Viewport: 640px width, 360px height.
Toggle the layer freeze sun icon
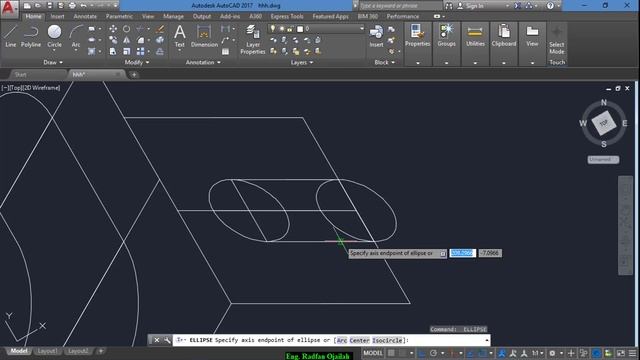[282, 29]
